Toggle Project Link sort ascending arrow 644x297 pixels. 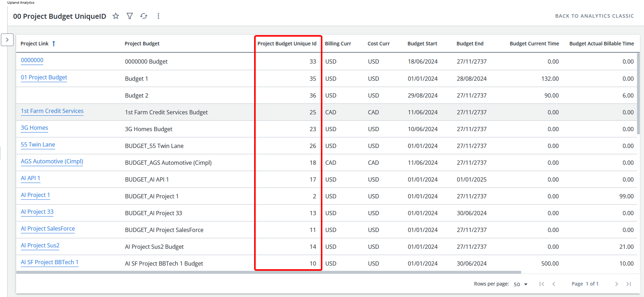tap(54, 44)
